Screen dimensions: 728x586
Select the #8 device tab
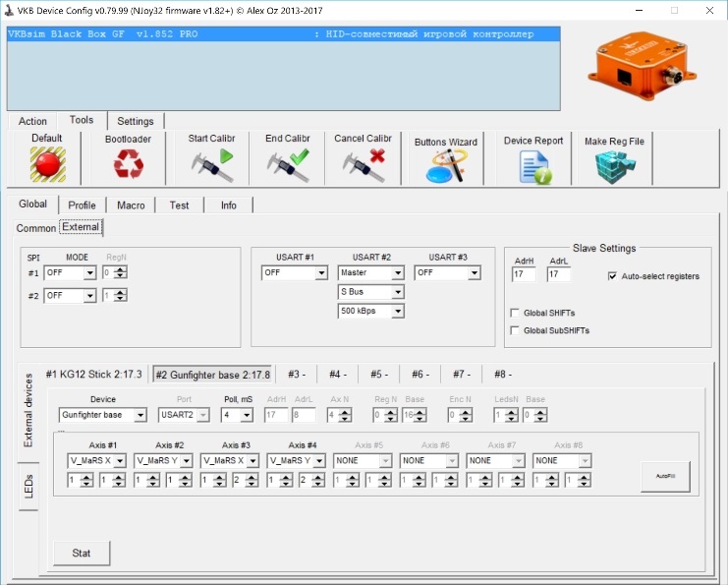click(503, 374)
